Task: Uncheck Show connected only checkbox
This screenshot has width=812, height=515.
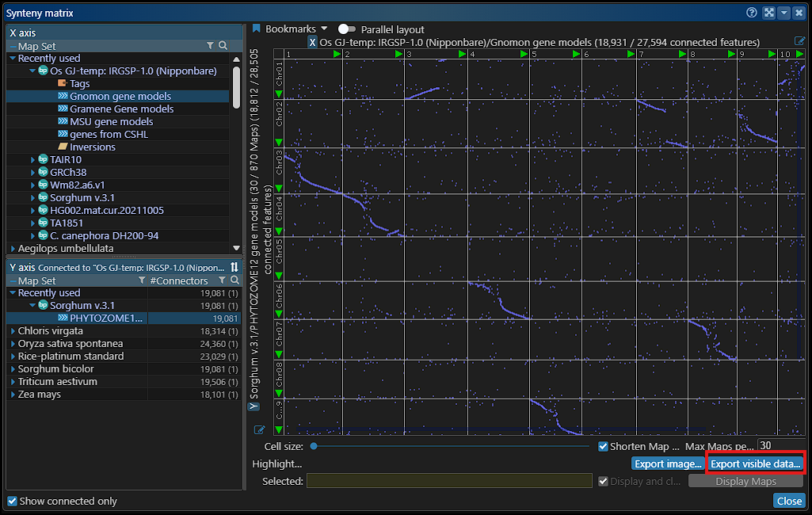Action: pyautogui.click(x=12, y=501)
